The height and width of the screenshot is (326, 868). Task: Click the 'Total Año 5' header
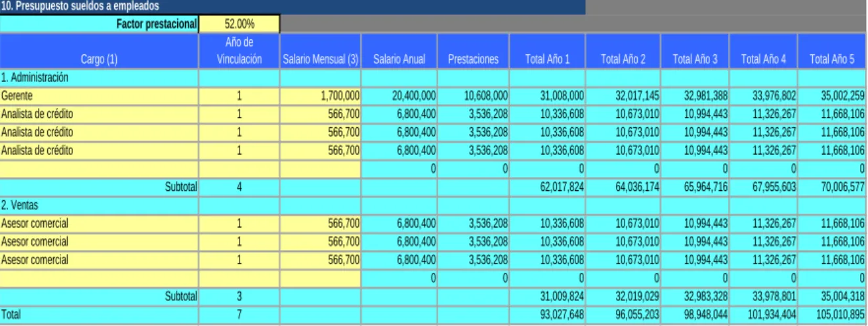tap(833, 51)
